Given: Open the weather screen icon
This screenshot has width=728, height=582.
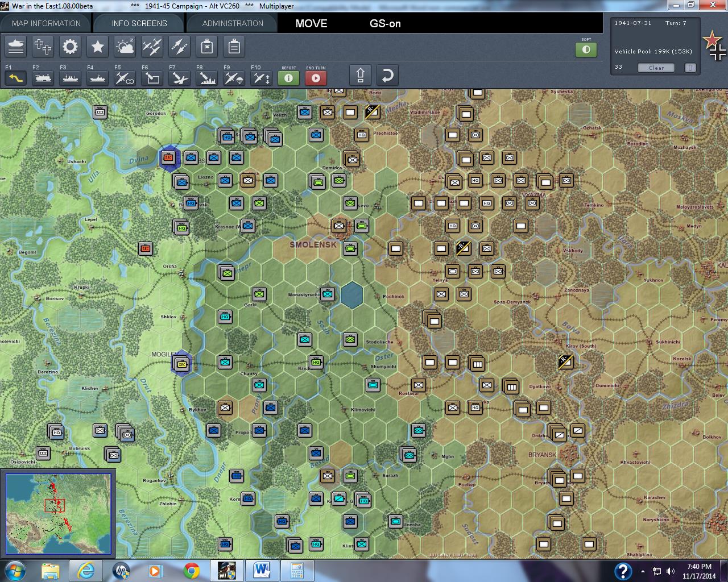Looking at the screenshot, I should coord(125,47).
